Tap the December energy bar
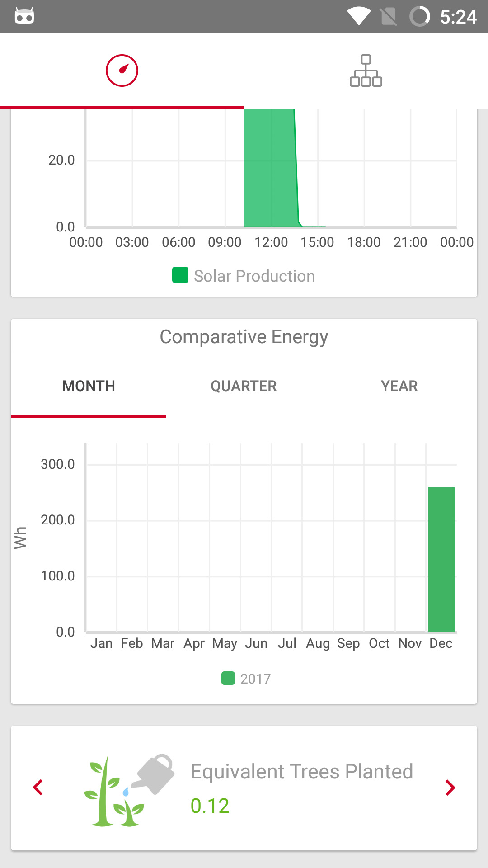The image size is (488, 868). click(441, 559)
